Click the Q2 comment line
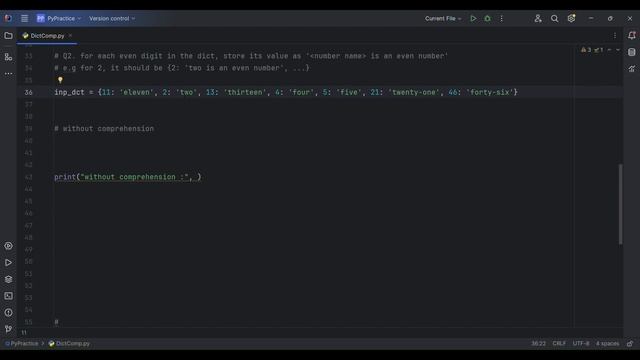This screenshot has width=640, height=360. 251,56
